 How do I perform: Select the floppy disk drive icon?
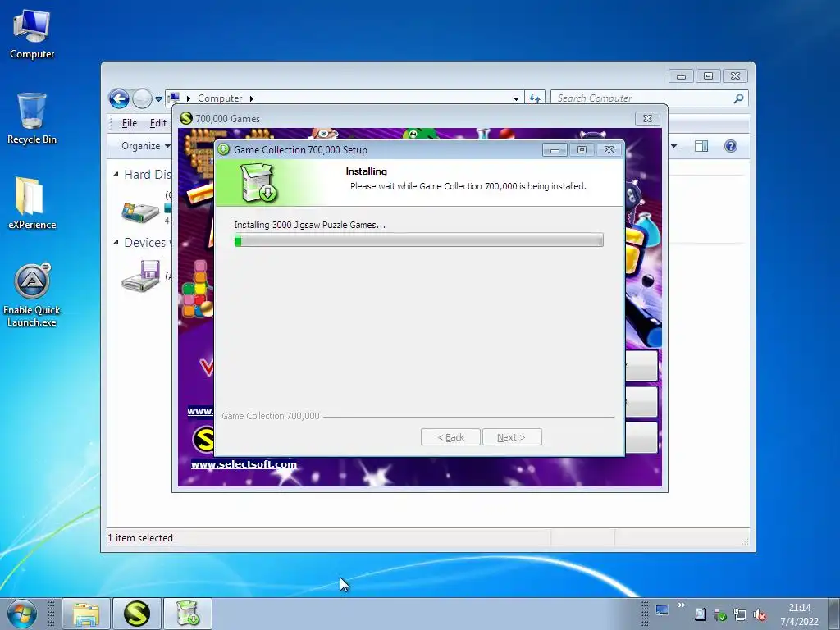pos(141,276)
